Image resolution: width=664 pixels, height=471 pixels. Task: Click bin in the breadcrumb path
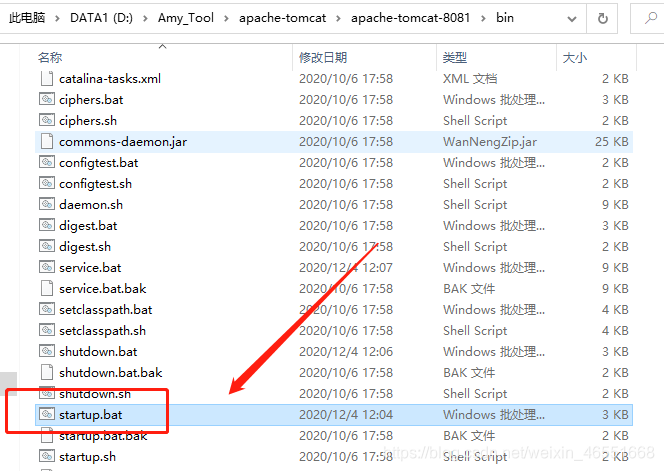(x=505, y=18)
